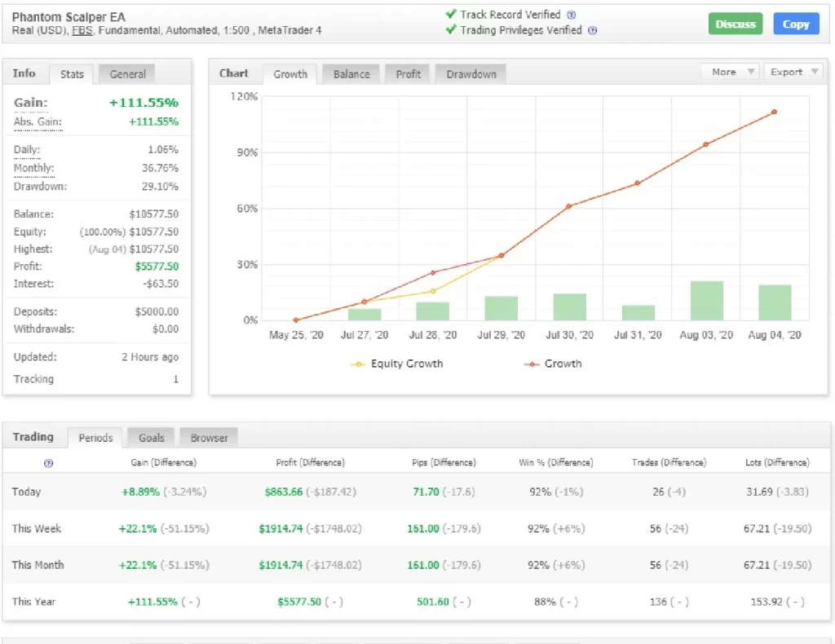Click the Trading Privileges Verified green checkmark
This screenshot has height=644, width=835.
450,29
